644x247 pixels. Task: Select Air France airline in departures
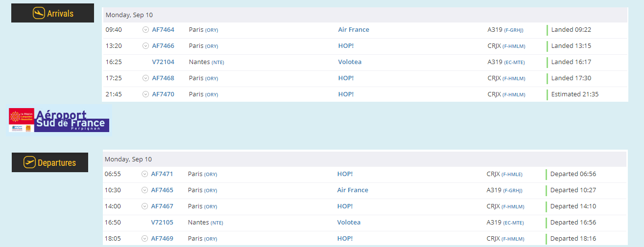pyautogui.click(x=353, y=190)
